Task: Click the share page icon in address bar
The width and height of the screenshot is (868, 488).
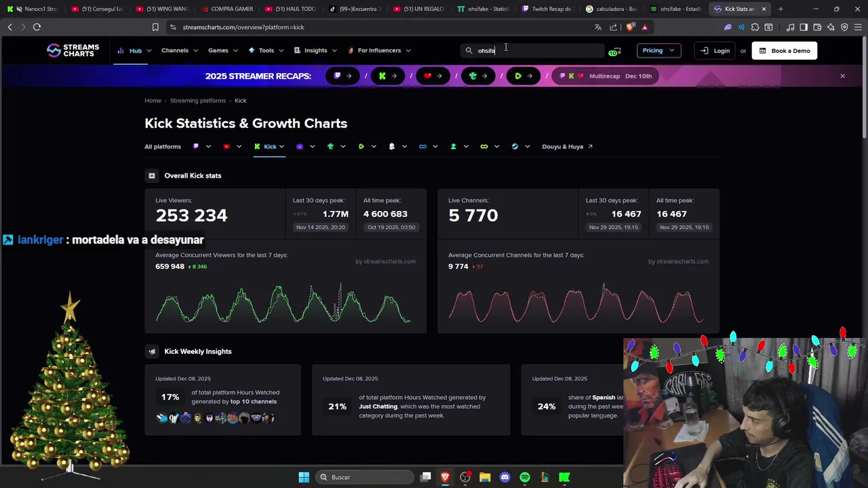Action: point(613,27)
